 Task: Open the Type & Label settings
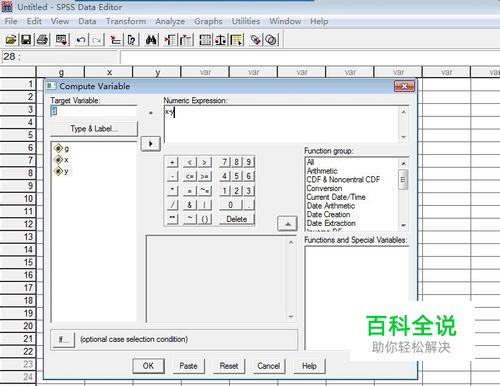[94, 129]
